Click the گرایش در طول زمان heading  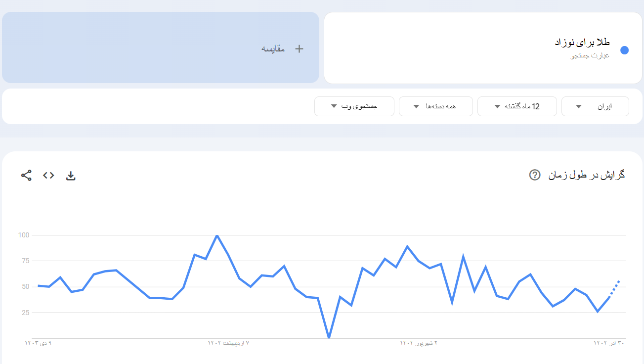click(x=586, y=175)
